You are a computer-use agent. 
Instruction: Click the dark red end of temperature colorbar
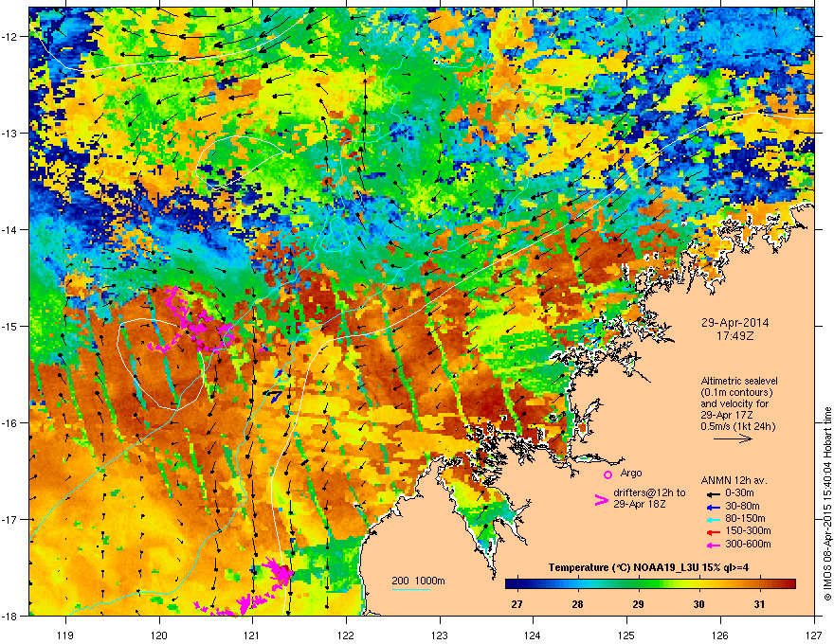(x=792, y=583)
